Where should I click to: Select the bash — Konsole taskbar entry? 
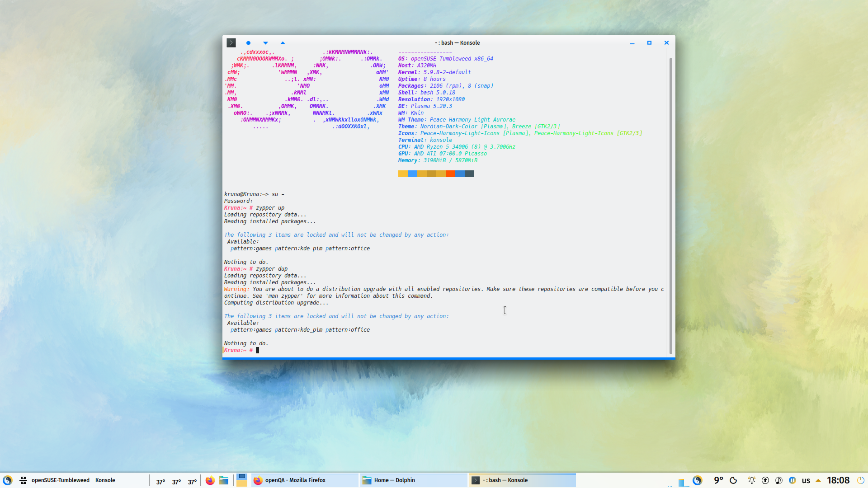(522, 480)
